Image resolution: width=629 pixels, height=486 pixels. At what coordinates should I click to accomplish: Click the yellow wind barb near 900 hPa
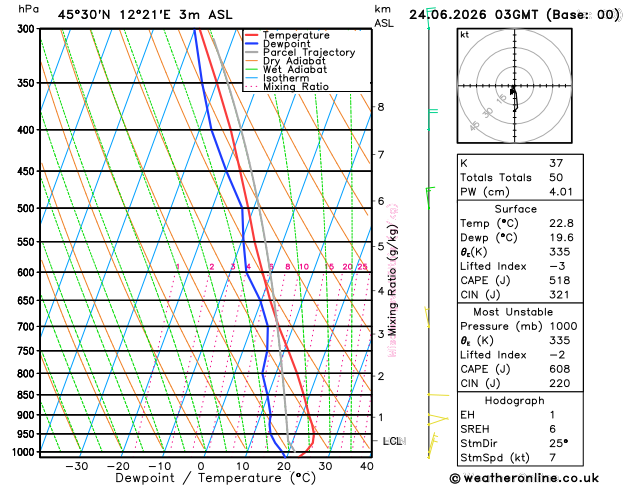pos(437,419)
